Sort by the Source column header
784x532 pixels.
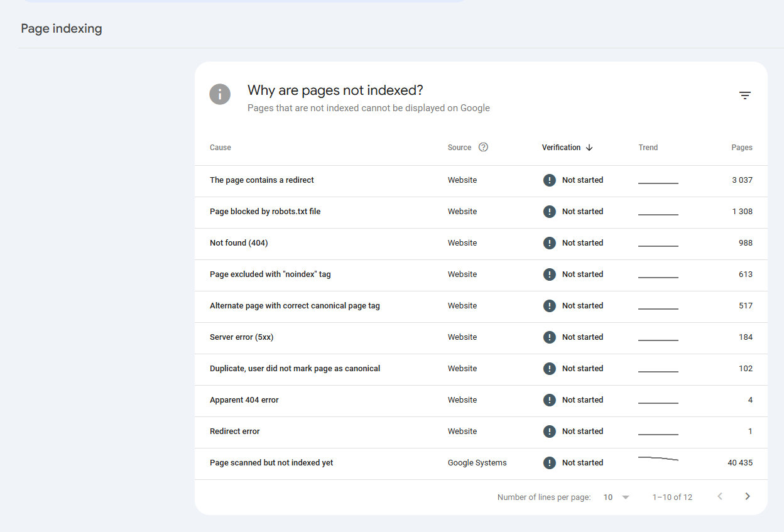[459, 148]
